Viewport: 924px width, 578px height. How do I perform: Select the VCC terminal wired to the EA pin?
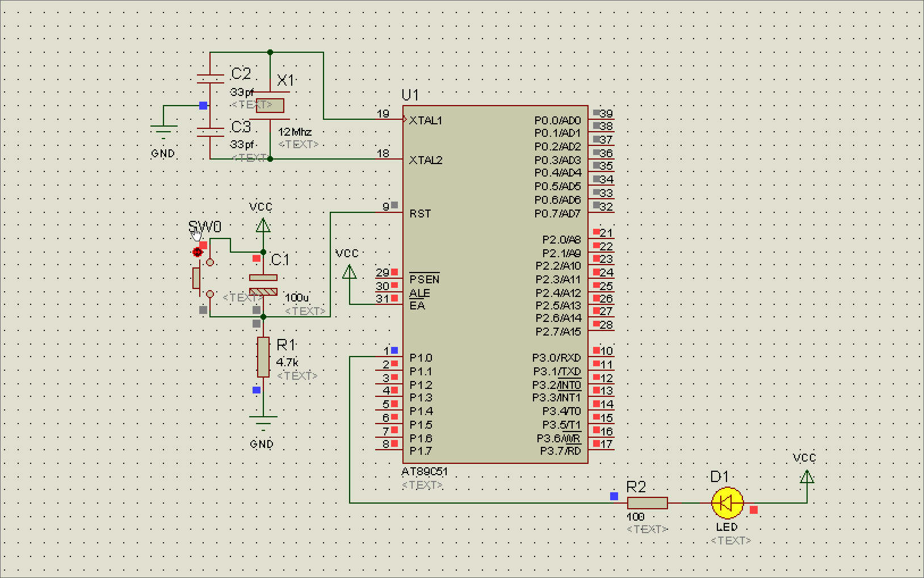(350, 272)
